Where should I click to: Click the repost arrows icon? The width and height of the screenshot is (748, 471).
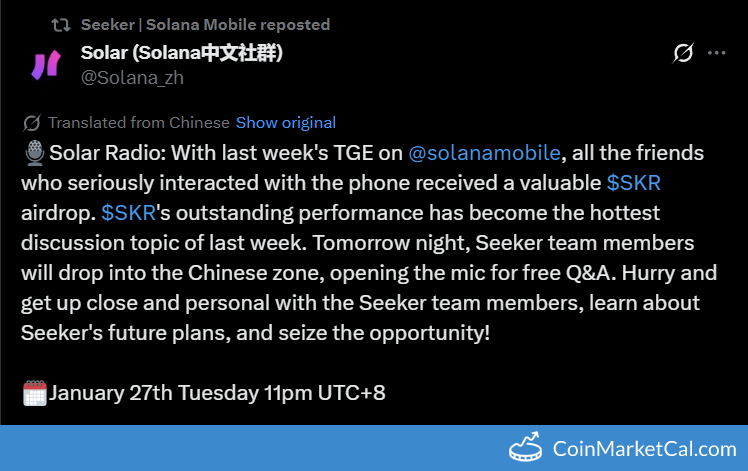click(x=61, y=24)
